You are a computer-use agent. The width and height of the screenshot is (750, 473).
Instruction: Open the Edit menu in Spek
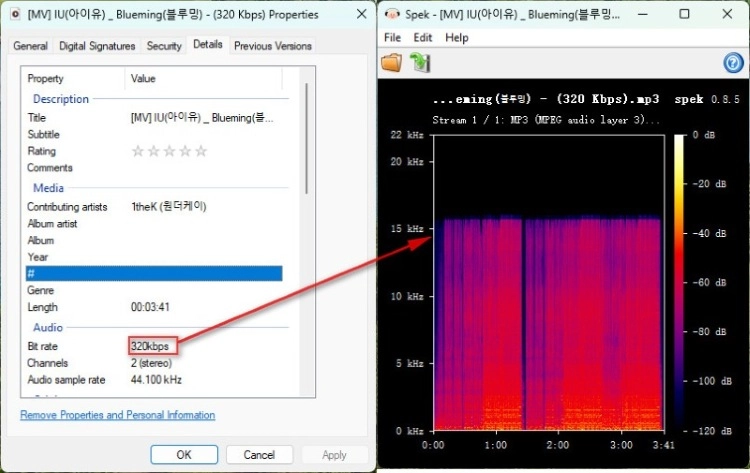[423, 37]
